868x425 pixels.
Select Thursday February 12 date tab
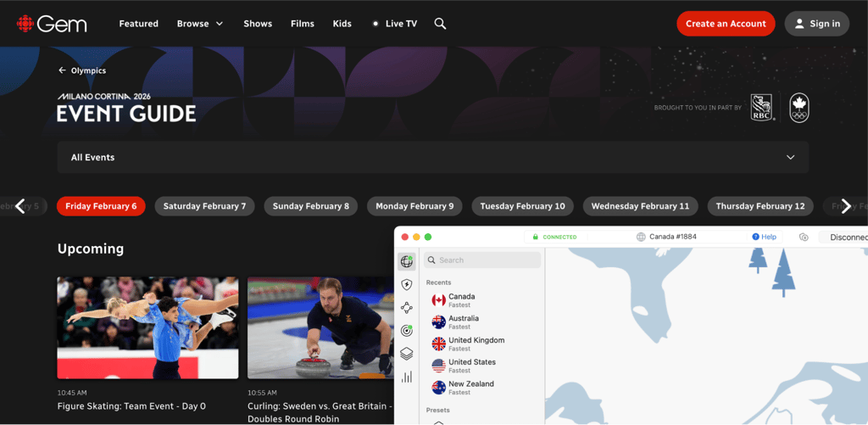760,206
